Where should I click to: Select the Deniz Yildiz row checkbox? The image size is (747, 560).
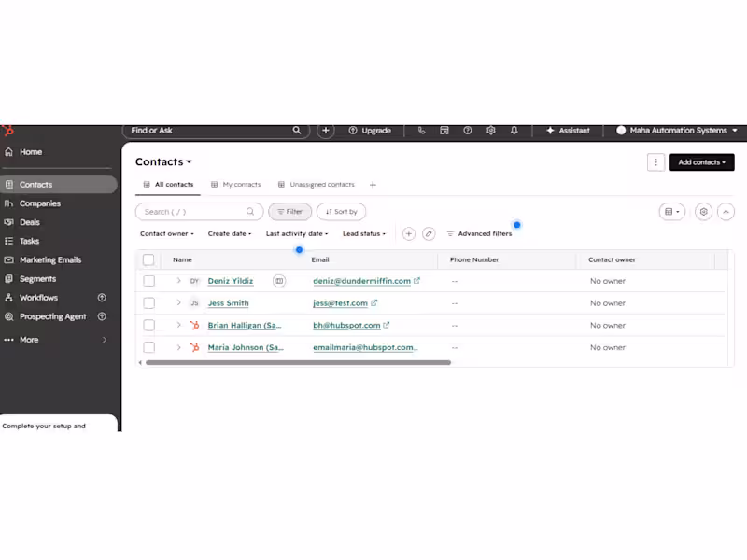click(148, 281)
